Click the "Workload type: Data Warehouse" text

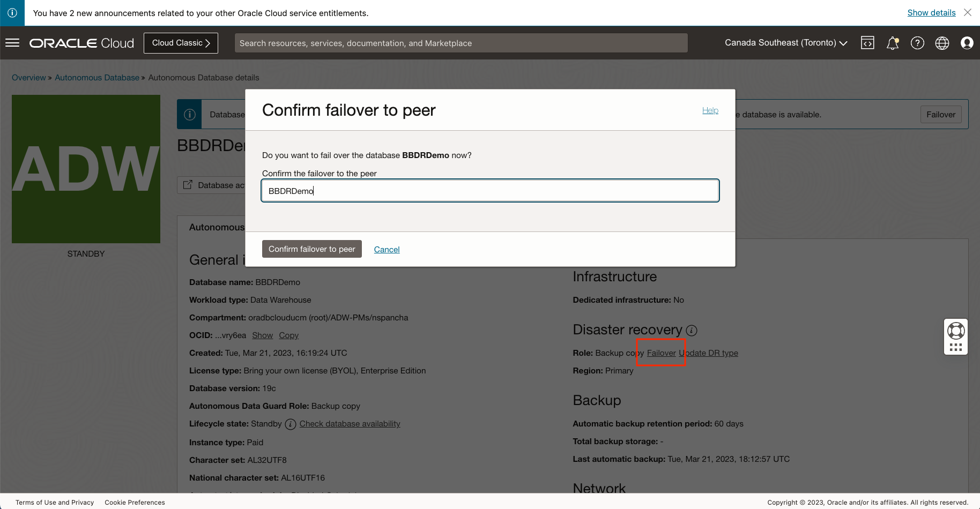(x=250, y=300)
